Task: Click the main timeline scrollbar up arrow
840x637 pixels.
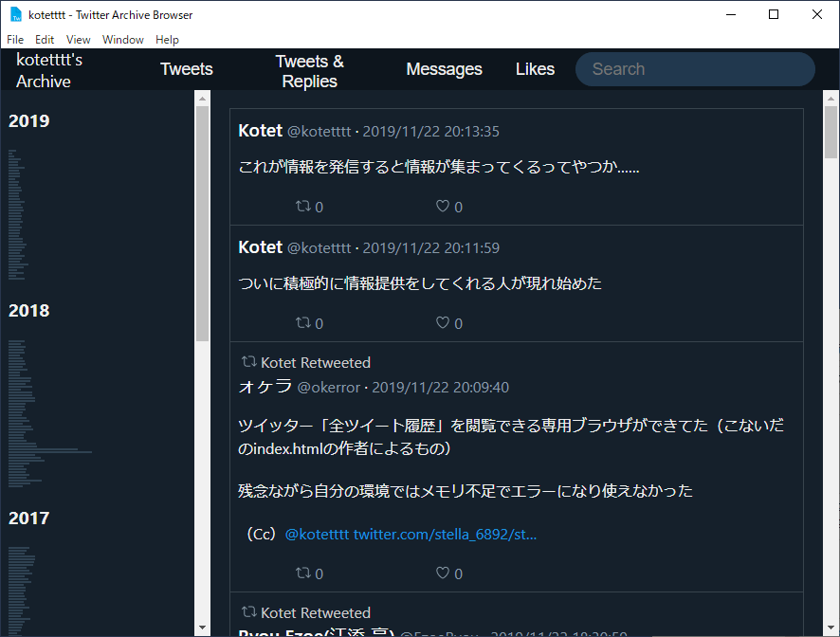Action: [x=831, y=99]
